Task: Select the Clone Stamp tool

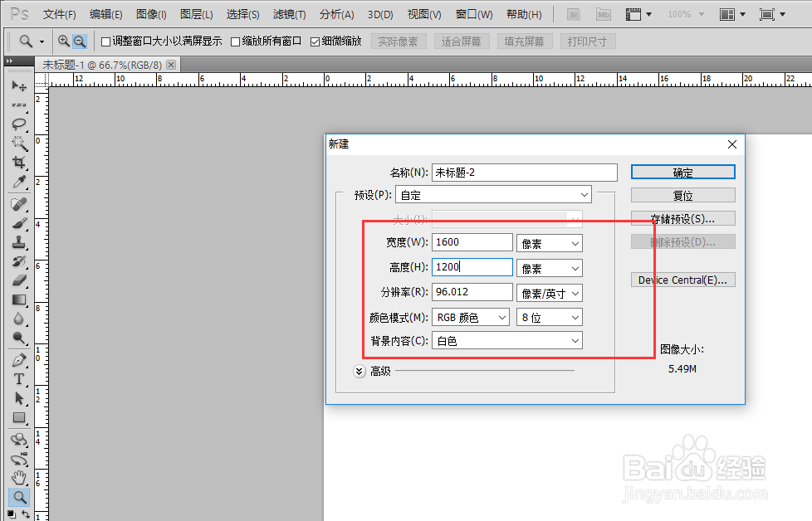Action: [18, 243]
